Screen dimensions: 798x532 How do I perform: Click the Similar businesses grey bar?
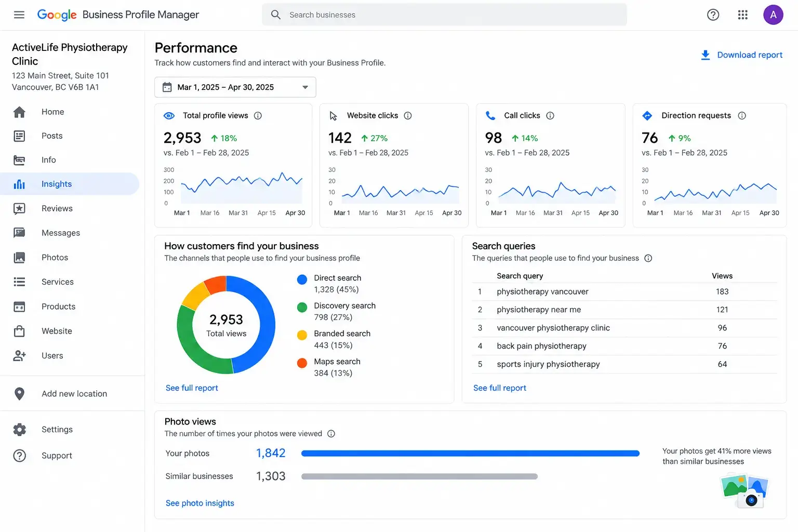click(419, 476)
